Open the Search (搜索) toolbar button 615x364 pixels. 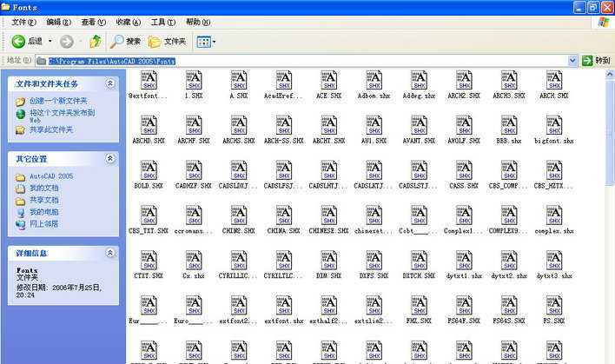pos(125,41)
